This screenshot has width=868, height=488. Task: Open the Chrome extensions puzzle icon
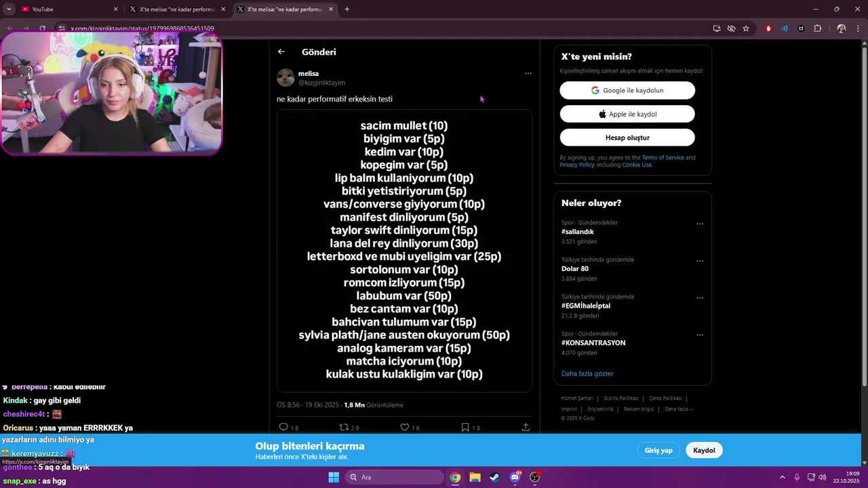(817, 28)
